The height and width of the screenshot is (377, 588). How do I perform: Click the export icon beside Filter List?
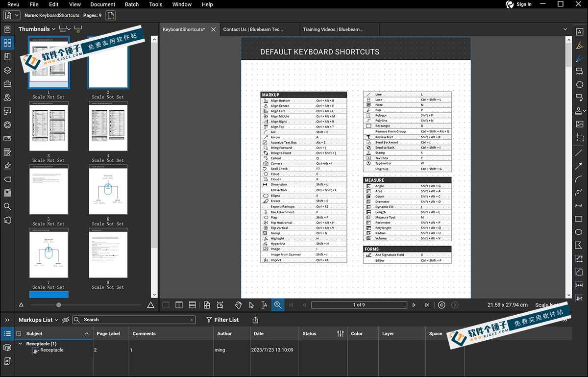point(255,320)
